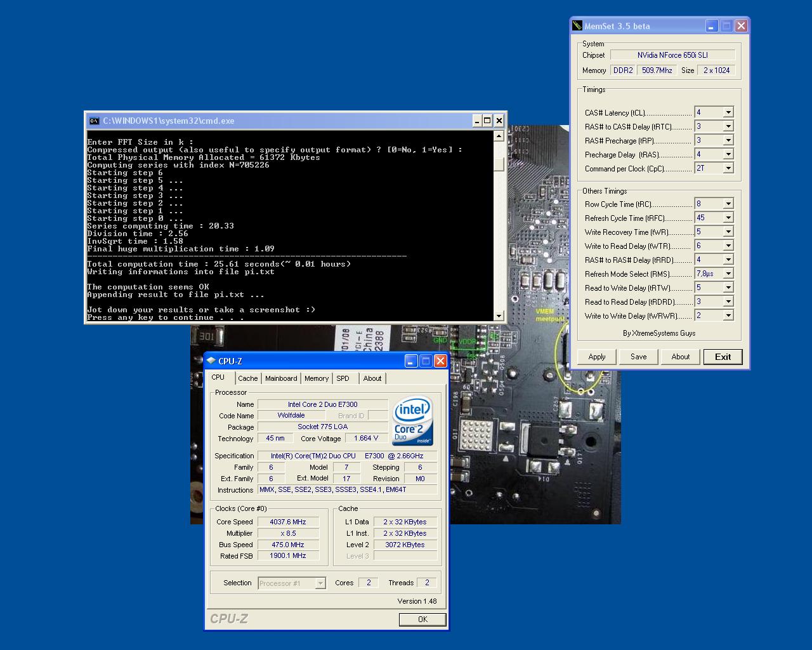Switch to CPU tab in CPU-Z
This screenshot has height=650, width=812.
(218, 377)
